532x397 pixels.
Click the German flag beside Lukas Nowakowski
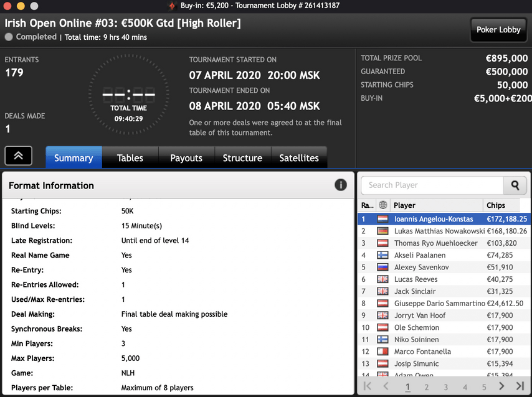382,231
